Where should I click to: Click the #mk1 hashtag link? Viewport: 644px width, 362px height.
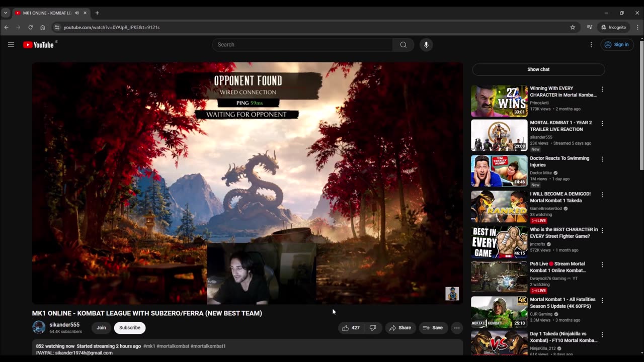coord(149,346)
